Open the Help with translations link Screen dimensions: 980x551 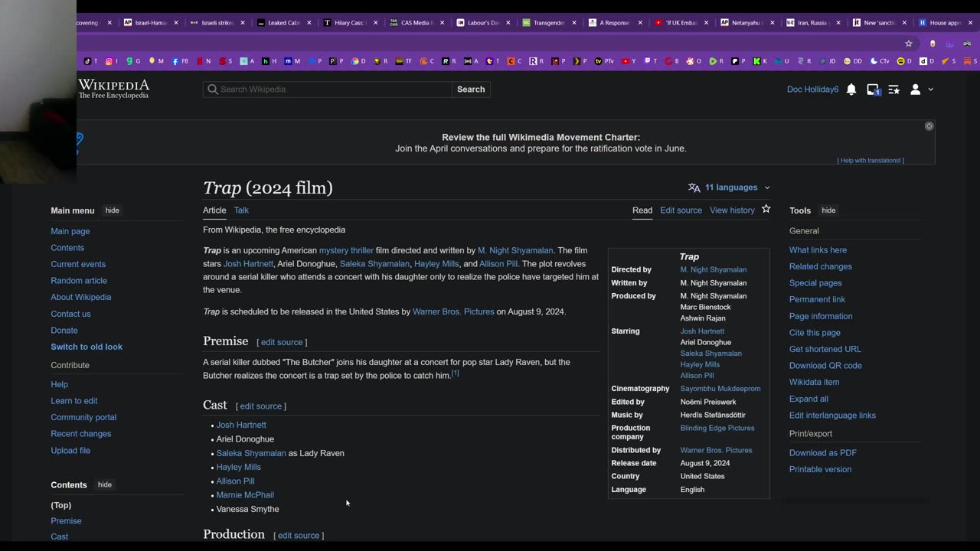pyautogui.click(x=871, y=160)
